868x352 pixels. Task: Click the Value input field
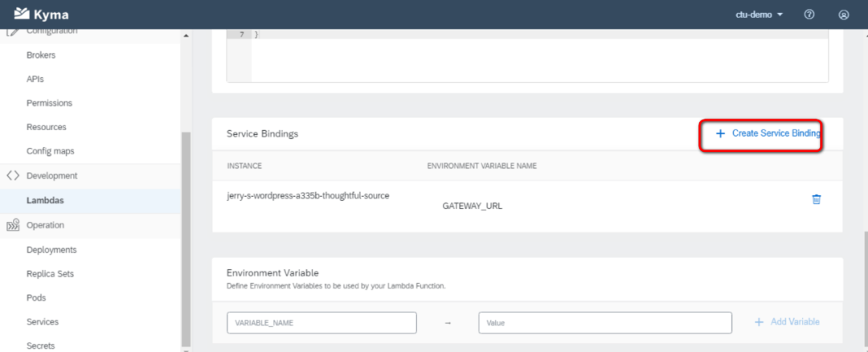[x=604, y=322]
